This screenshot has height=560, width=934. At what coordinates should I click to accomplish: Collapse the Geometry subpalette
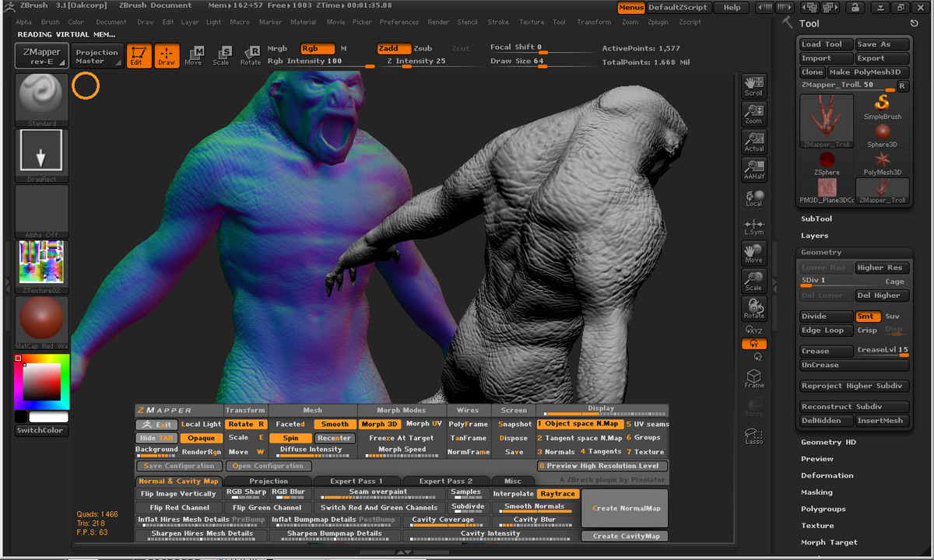pyautogui.click(x=821, y=252)
